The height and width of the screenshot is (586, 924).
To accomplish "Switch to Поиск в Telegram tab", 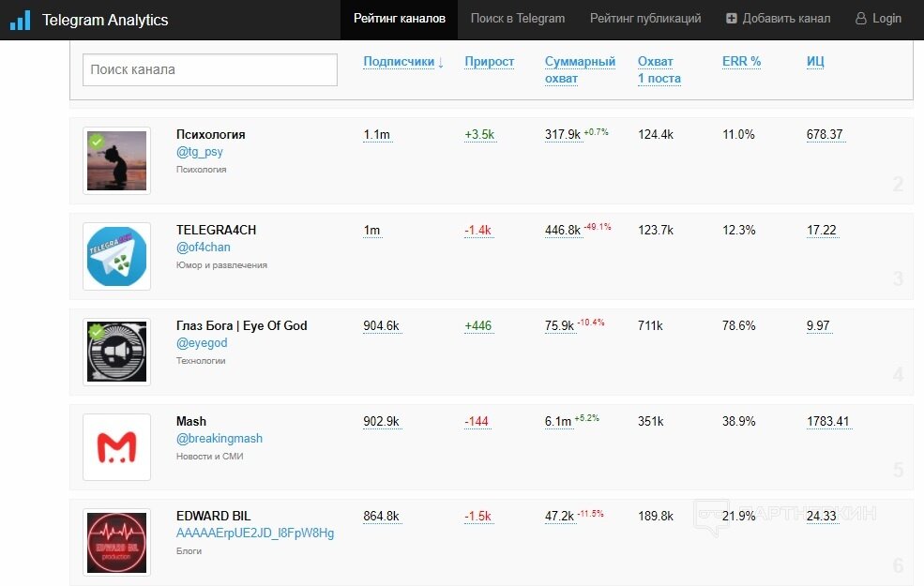I will [518, 20].
